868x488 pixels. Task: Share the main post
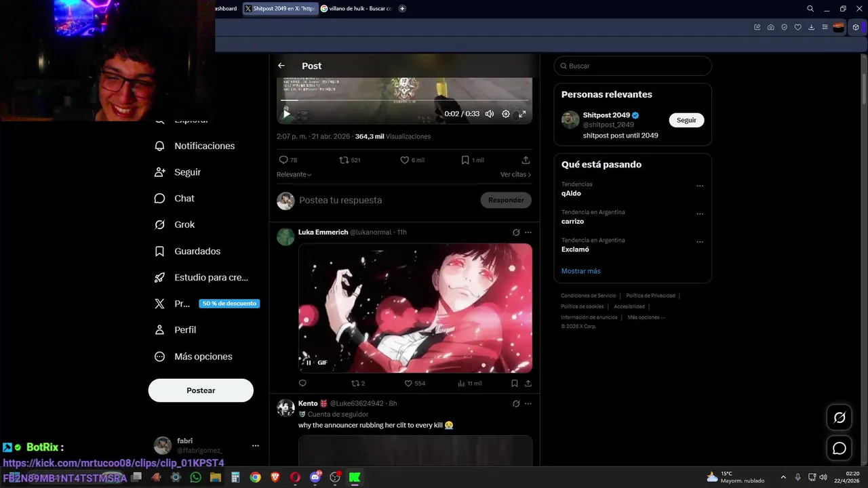[526, 160]
